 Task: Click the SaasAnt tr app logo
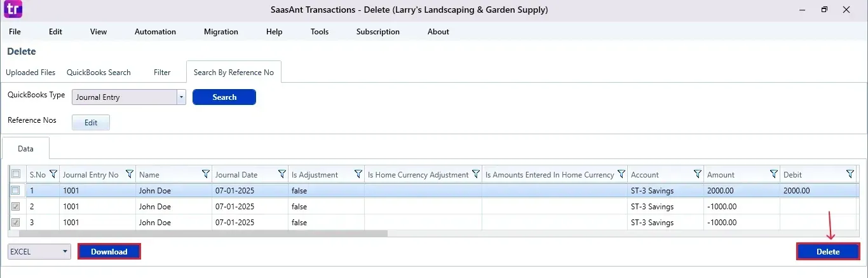coord(13,10)
